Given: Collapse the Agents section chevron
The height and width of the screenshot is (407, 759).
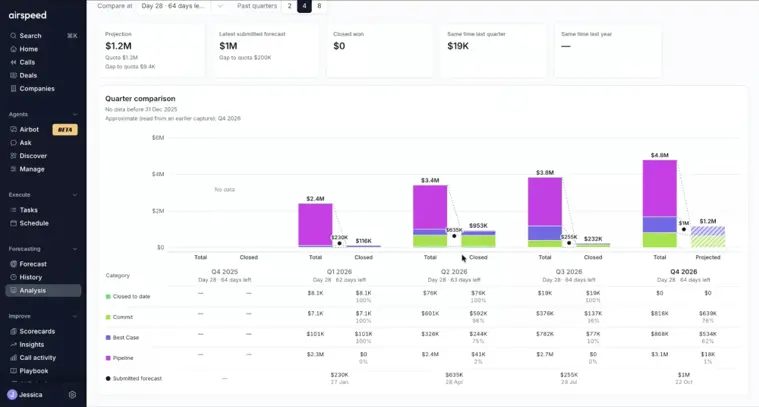Looking at the screenshot, I should 75,115.
